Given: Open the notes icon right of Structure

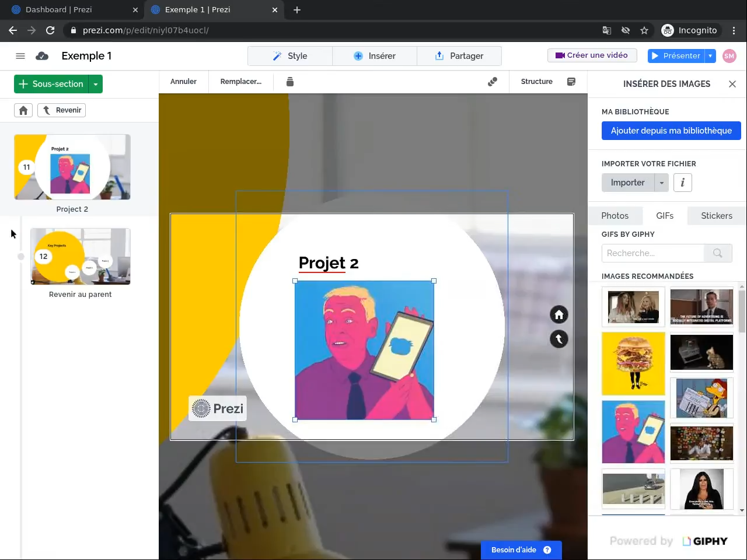Looking at the screenshot, I should click(x=571, y=82).
